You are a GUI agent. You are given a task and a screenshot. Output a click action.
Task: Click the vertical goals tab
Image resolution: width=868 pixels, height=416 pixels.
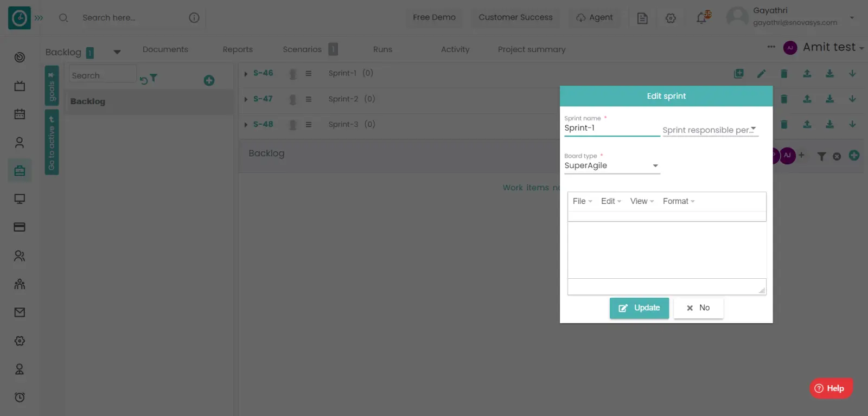(52, 86)
